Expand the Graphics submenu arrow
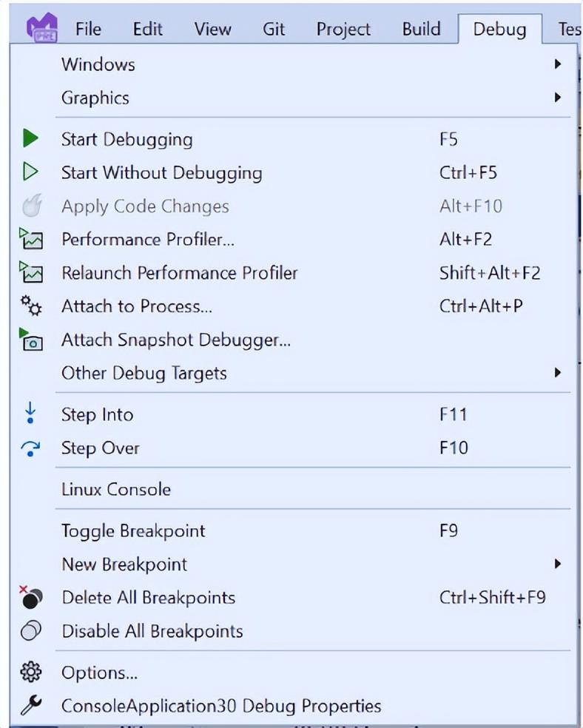This screenshot has height=728, width=583. [x=557, y=97]
